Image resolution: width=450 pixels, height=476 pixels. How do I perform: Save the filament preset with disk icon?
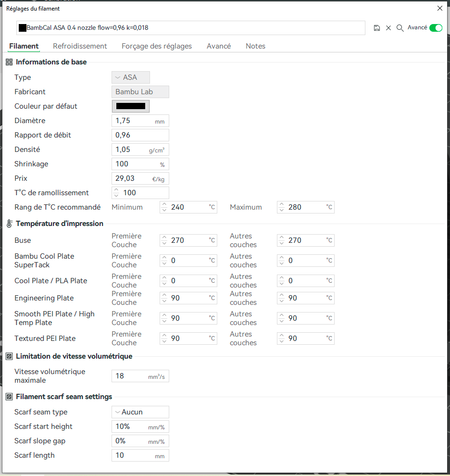pos(376,28)
